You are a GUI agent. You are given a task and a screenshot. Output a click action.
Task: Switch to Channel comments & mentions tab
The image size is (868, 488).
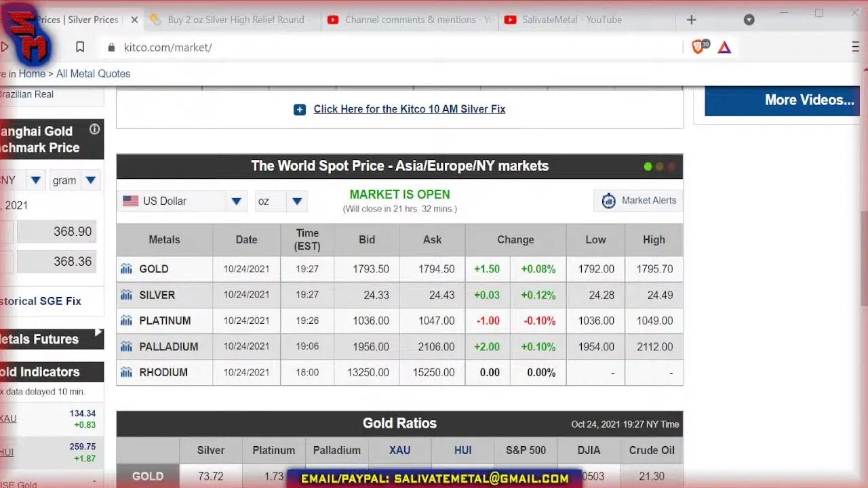pyautogui.click(x=411, y=20)
